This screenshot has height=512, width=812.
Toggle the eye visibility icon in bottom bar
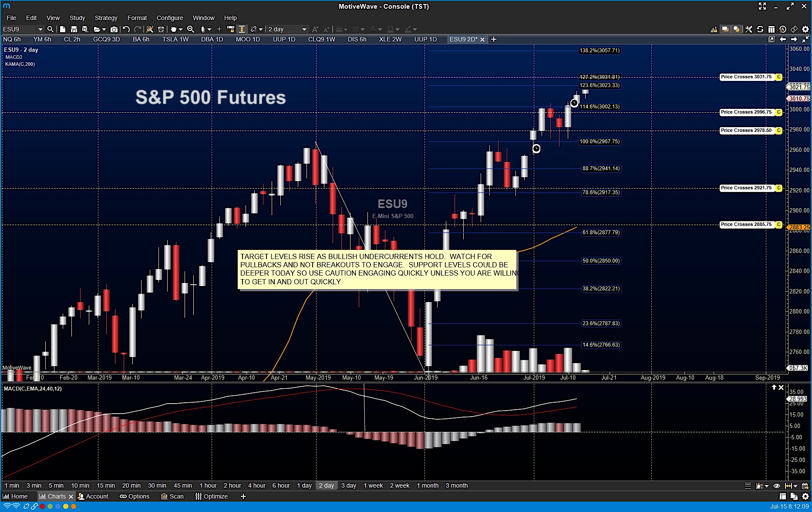tap(777, 486)
